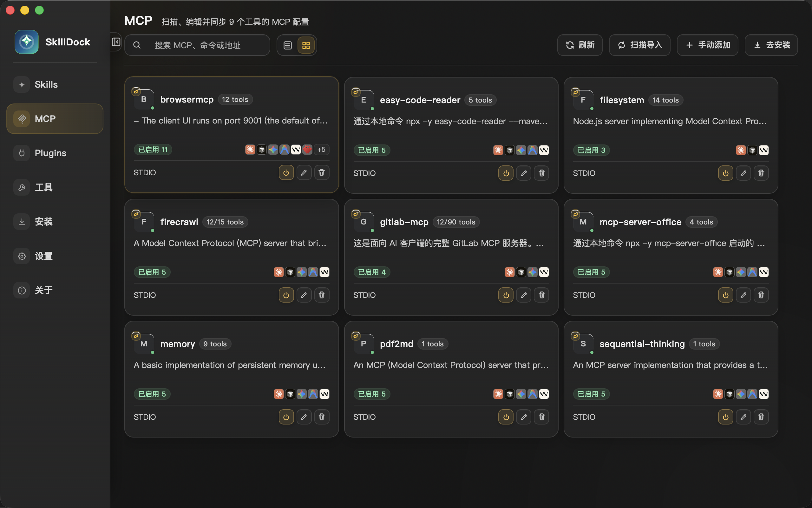Delete the gitlab-mcp server
Viewport: 812px width, 508px height.
(x=541, y=295)
